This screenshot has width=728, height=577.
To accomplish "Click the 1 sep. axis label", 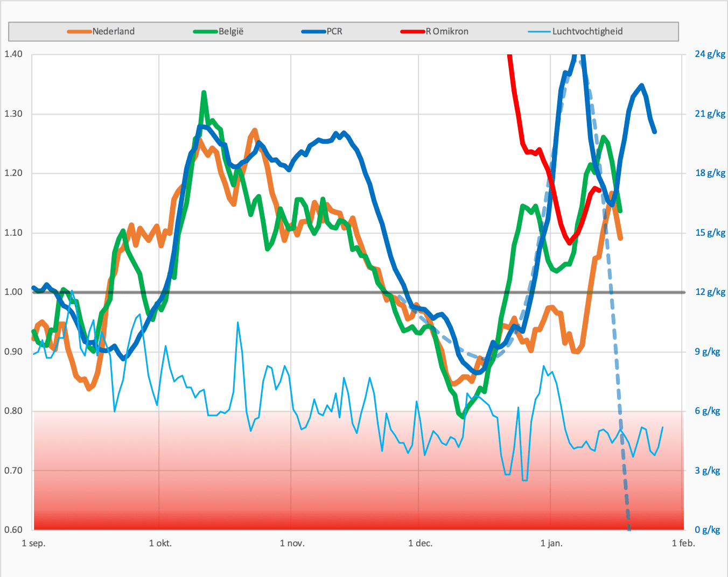I will pyautogui.click(x=33, y=543).
